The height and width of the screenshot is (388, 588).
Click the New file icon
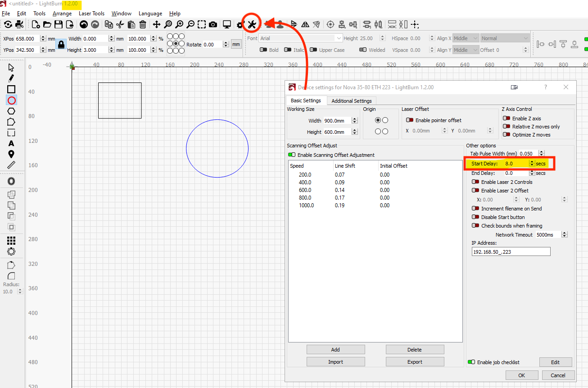(36, 24)
